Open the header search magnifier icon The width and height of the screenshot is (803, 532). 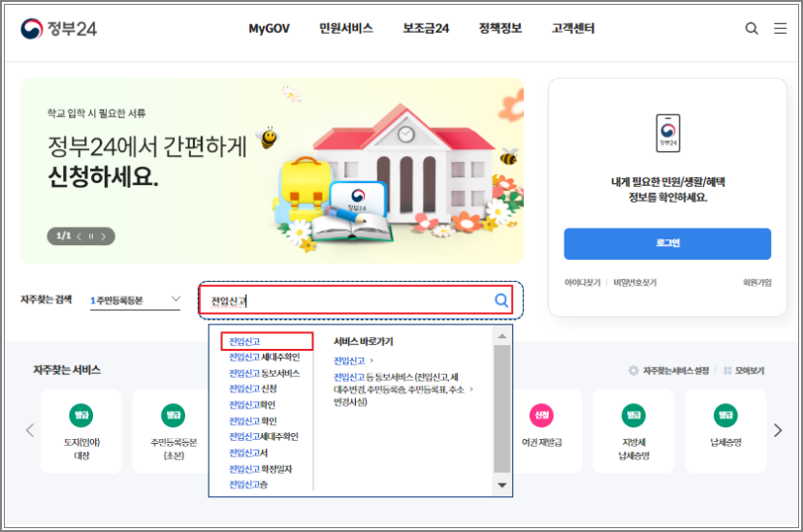[x=752, y=28]
